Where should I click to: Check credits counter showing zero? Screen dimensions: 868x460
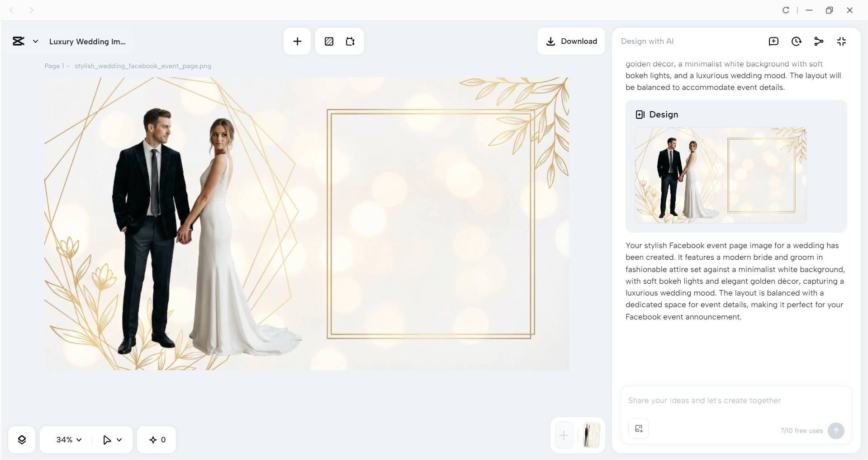tap(156, 439)
